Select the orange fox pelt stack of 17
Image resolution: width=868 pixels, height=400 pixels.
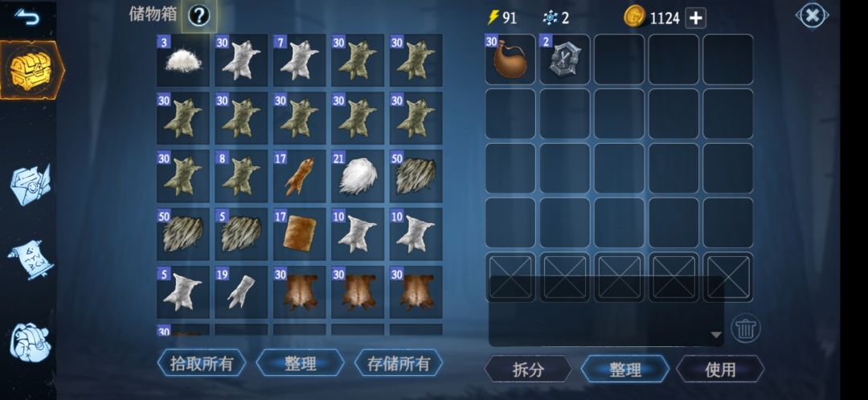(300, 177)
